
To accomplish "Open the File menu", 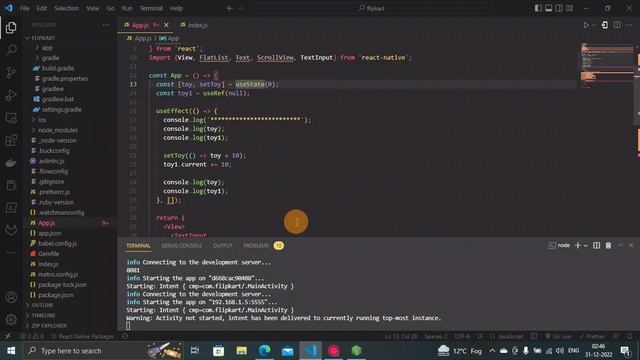I will click(24, 8).
